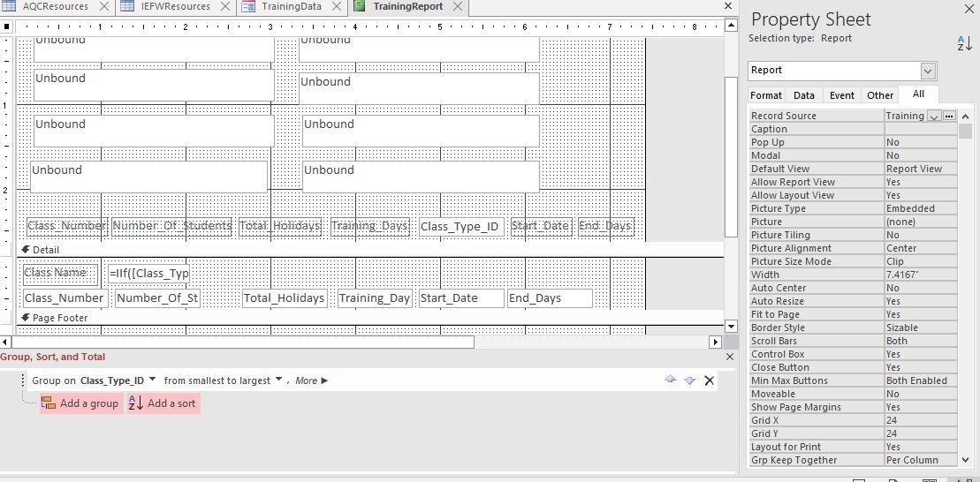Viewport: 980px width, 482px height.
Task: Click the report selector square at ruler corner
Action: tap(7, 26)
